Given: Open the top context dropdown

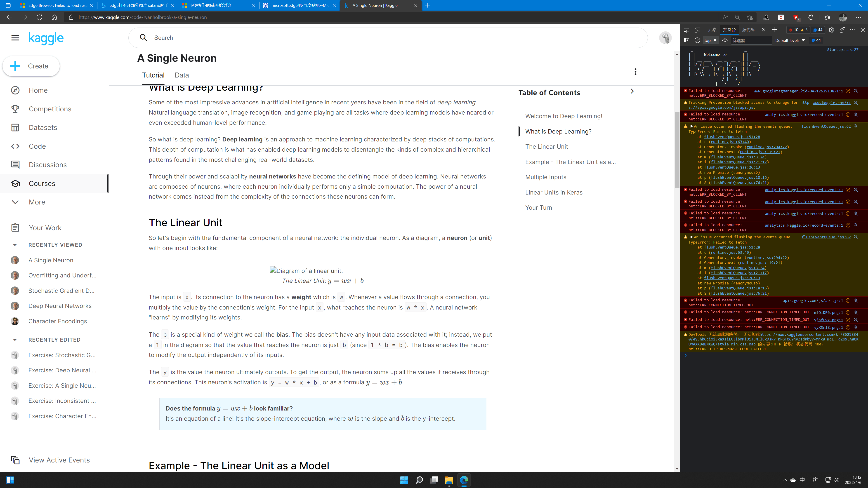Looking at the screenshot, I should [710, 40].
